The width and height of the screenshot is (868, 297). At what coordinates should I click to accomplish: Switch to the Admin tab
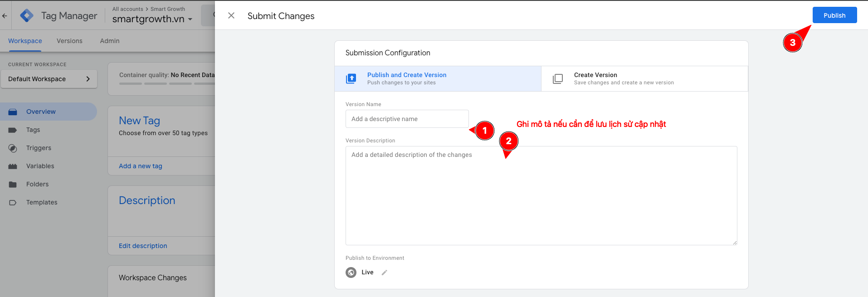point(110,41)
